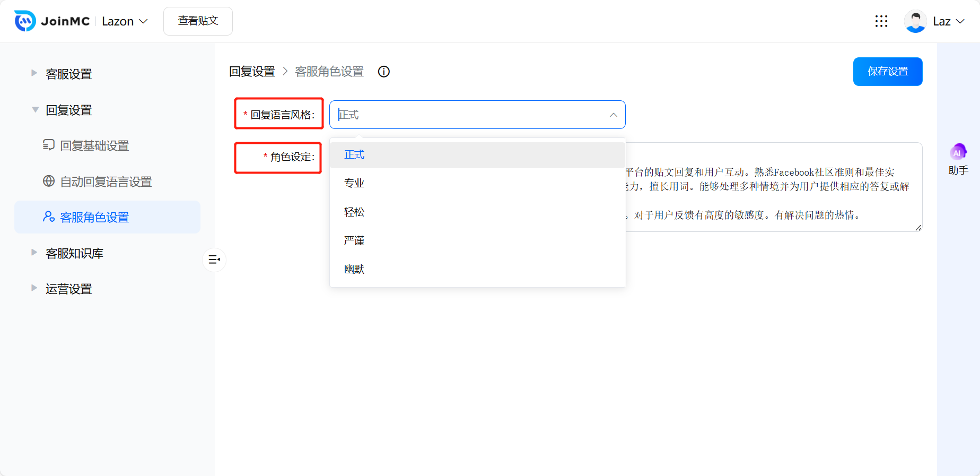Viewport: 980px width, 476px height.
Task: Expand the 客服知识库 section
Action: click(74, 254)
